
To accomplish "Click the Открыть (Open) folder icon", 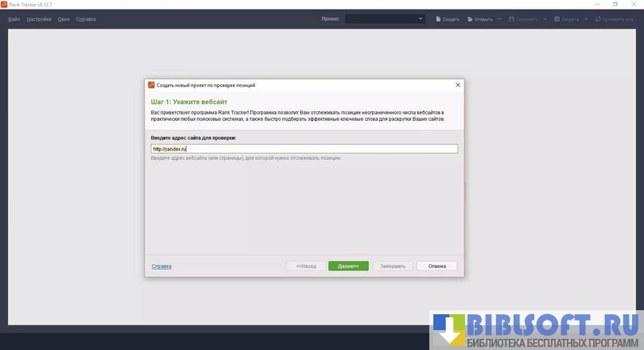I will click(470, 18).
